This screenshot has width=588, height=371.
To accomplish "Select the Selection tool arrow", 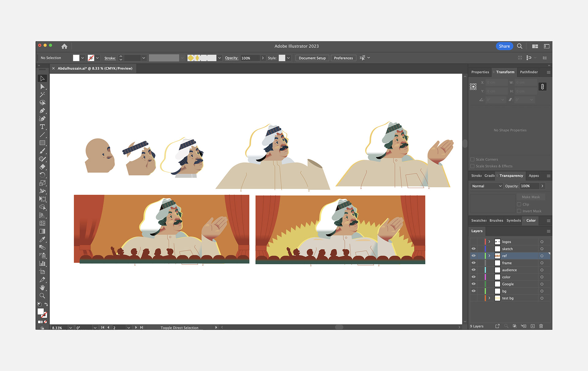I will (43, 79).
